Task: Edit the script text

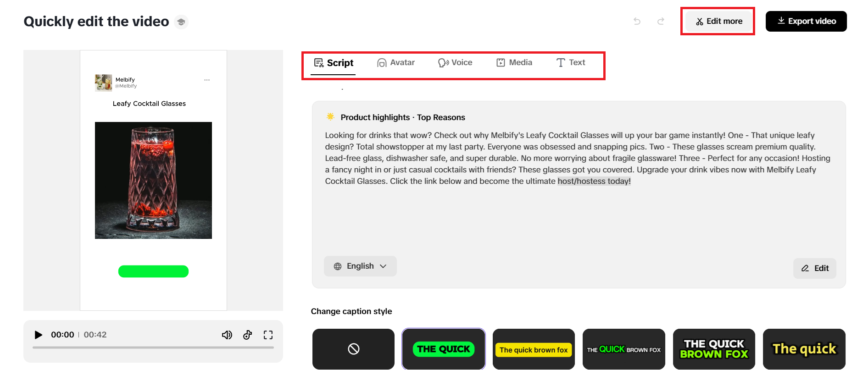Action: (x=815, y=268)
